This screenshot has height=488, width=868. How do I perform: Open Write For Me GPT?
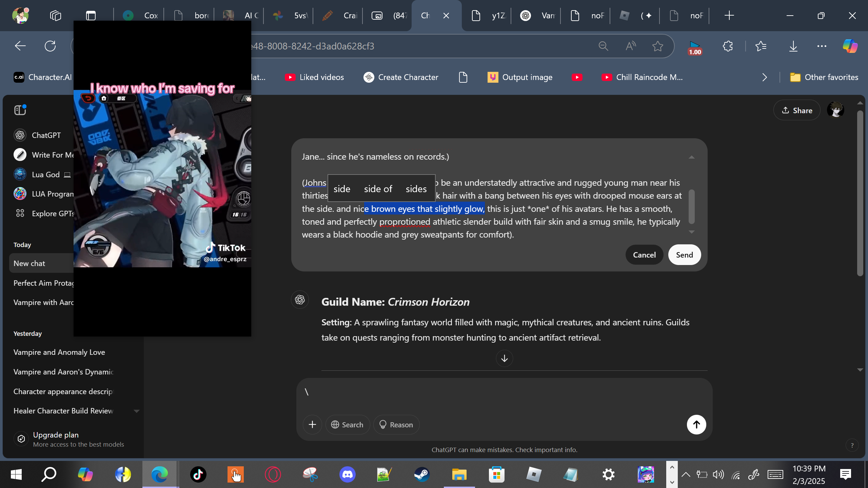[x=43, y=155]
